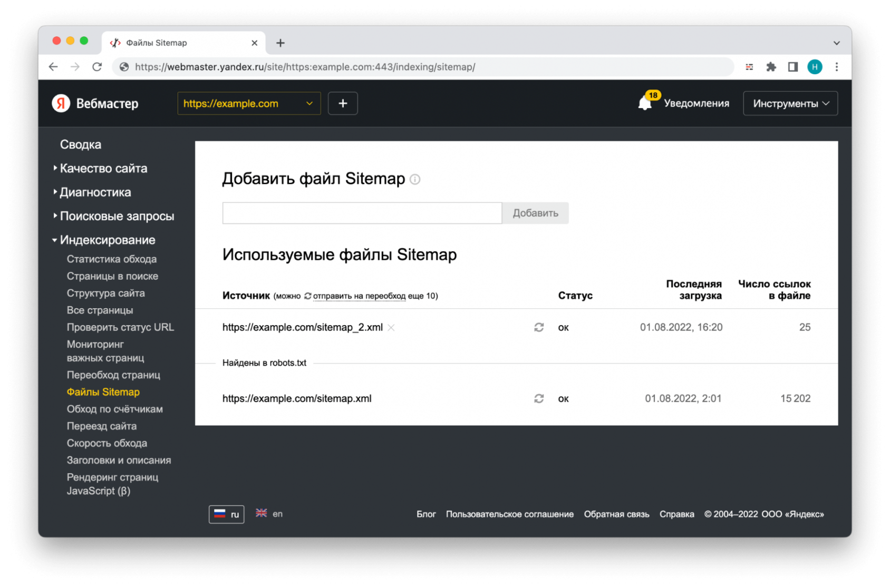Click the Статус column header
Screen dimensions: 890x588
(x=575, y=296)
